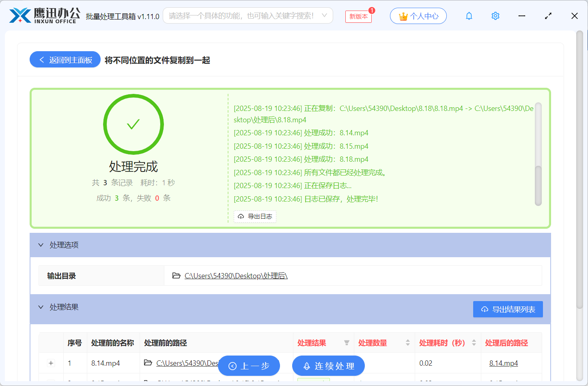
Task: Return to main panel with 返回到主面板
Action: (x=65, y=60)
